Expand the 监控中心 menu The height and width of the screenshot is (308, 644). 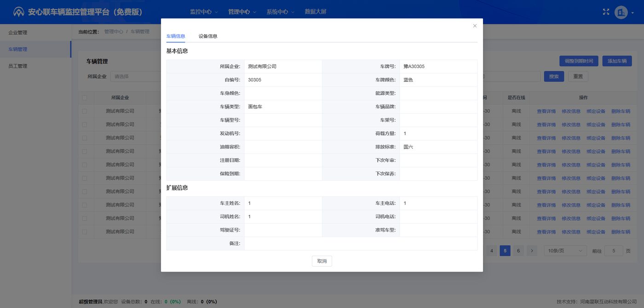pos(204,12)
